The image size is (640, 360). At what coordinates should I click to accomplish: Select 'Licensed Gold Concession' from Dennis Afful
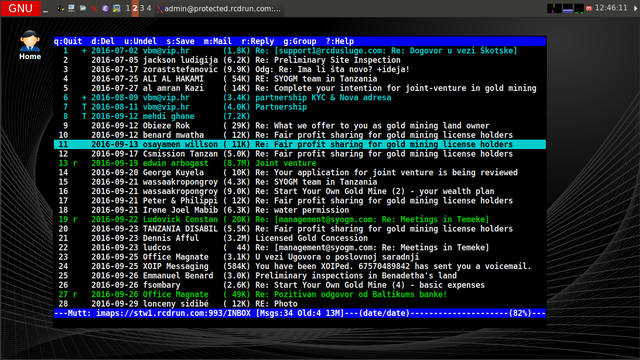300,238
